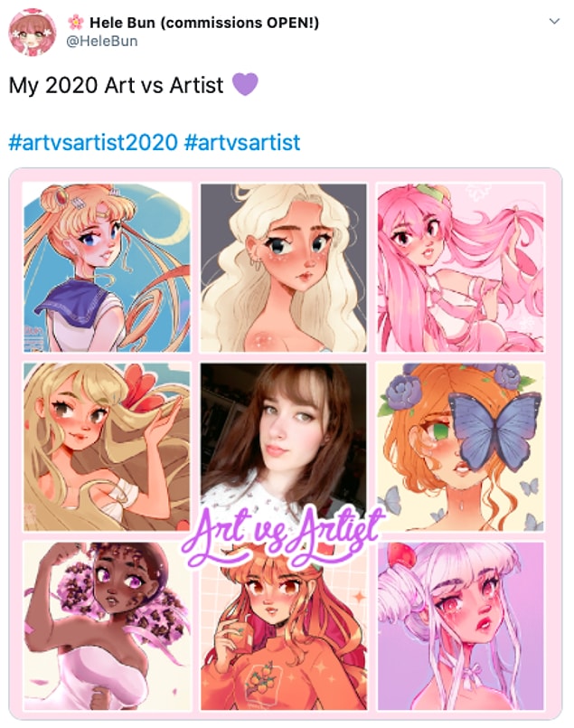Click the pink flower emoji beside name

click(x=76, y=22)
